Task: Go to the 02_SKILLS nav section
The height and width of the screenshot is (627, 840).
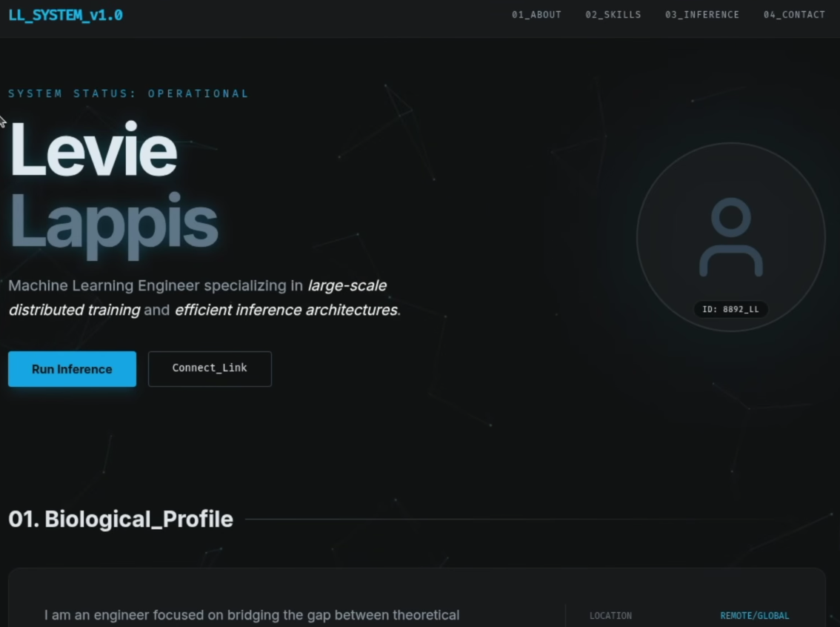Action: [613, 15]
